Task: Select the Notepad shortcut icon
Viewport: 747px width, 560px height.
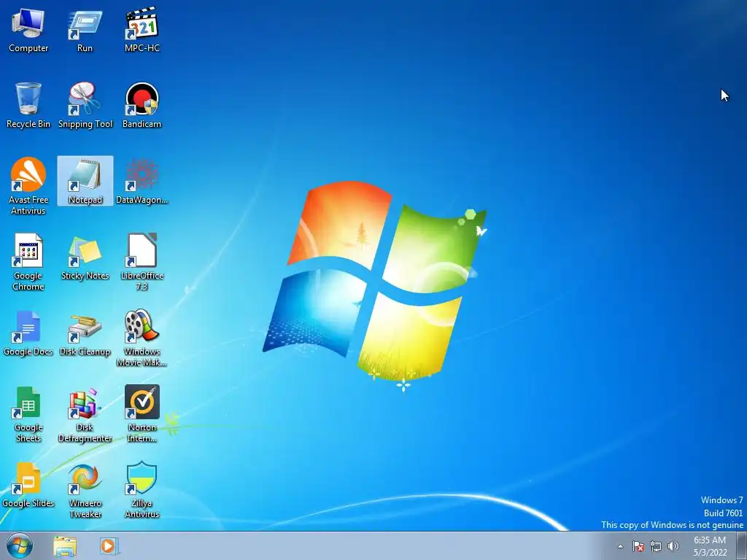Action: [x=85, y=182]
